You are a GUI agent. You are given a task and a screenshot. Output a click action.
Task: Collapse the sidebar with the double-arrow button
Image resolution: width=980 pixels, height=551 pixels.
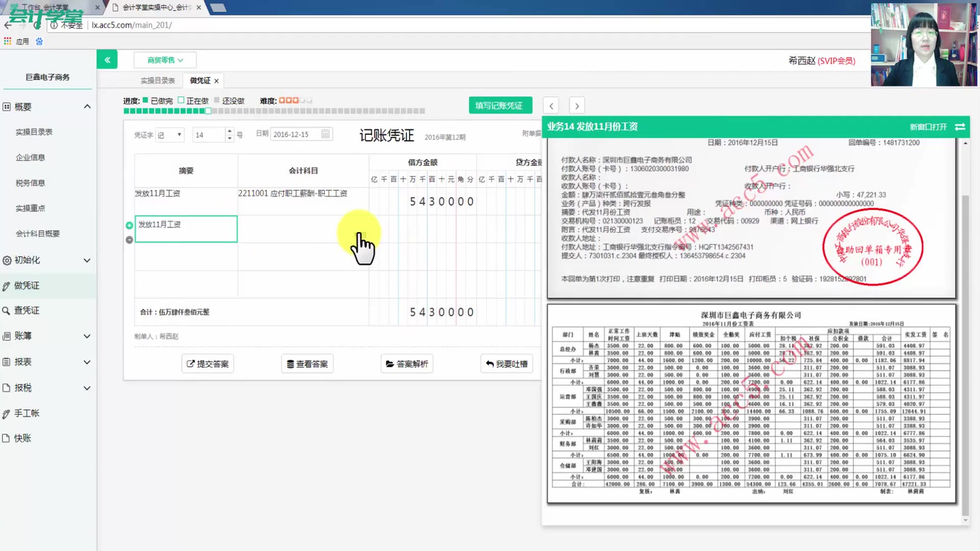tap(107, 60)
